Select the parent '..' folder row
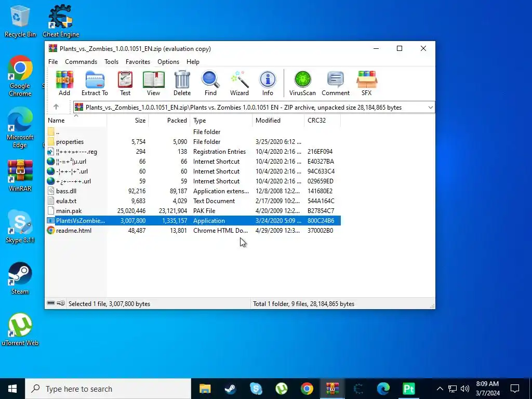 (x=193, y=131)
